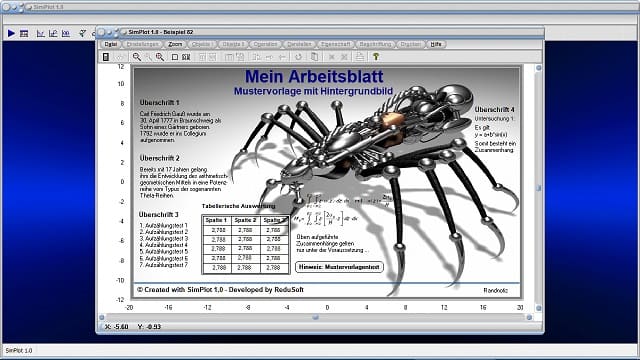
Task: Click the vertical scrollbar bottom arrow
Action: [x=538, y=308]
